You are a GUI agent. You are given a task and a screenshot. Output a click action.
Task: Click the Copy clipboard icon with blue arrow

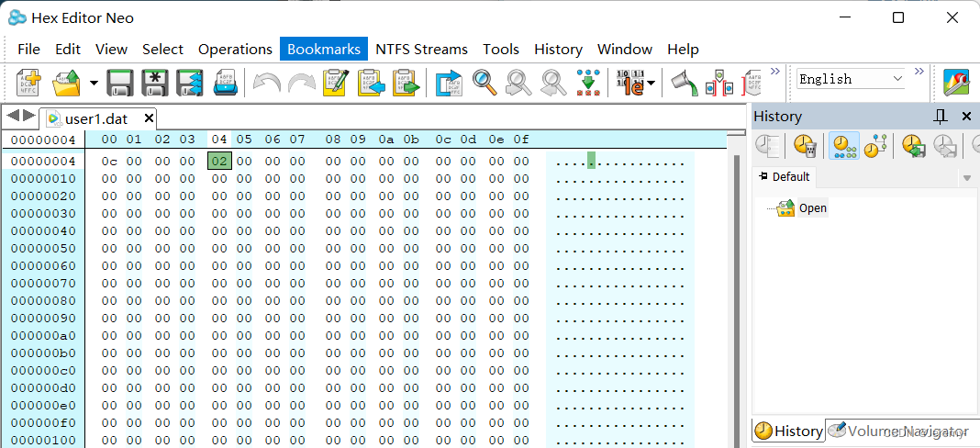click(x=371, y=82)
